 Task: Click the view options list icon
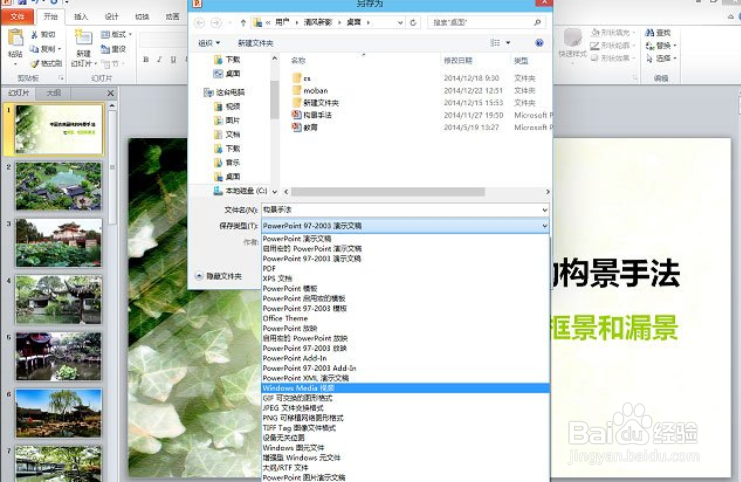click(x=495, y=43)
